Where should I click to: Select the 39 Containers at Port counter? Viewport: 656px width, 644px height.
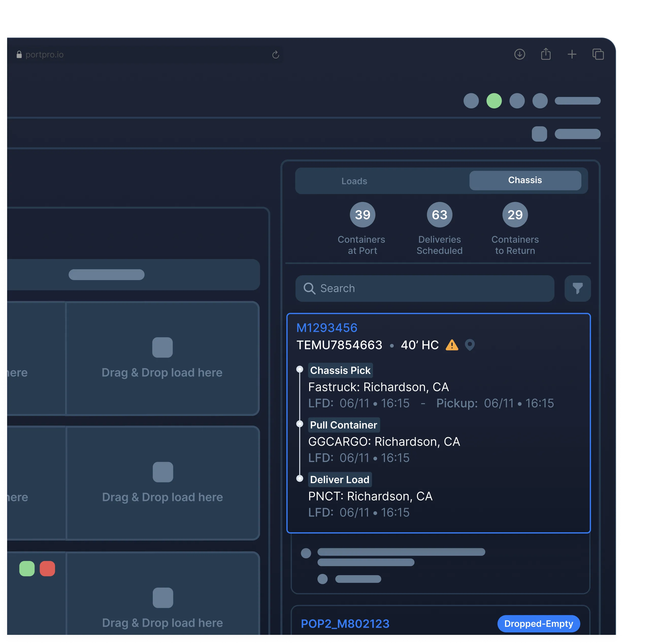[x=363, y=215]
